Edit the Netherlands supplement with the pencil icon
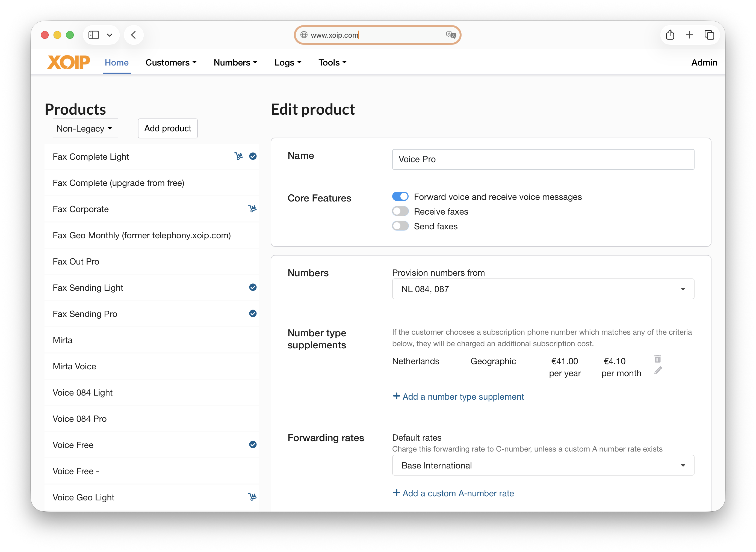The width and height of the screenshot is (756, 552). point(658,370)
